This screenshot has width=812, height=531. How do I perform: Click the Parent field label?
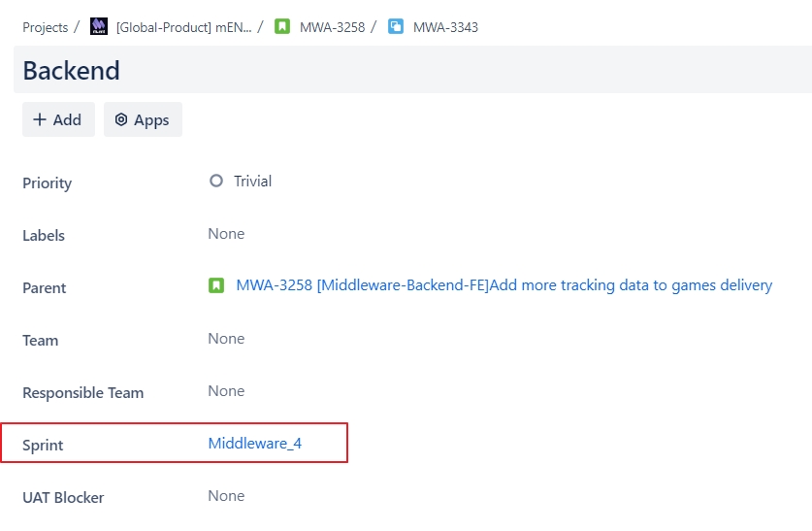(x=44, y=288)
